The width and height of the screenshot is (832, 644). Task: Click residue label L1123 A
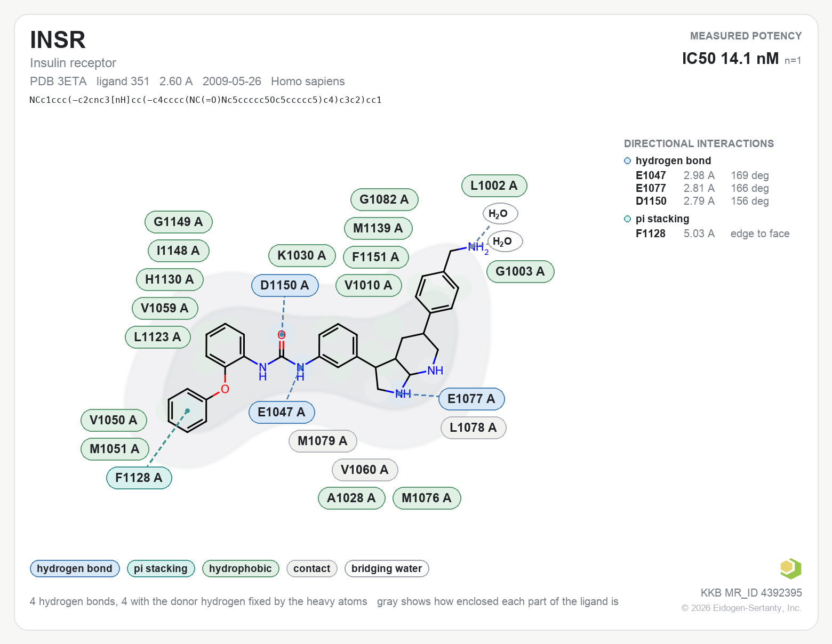(x=158, y=337)
